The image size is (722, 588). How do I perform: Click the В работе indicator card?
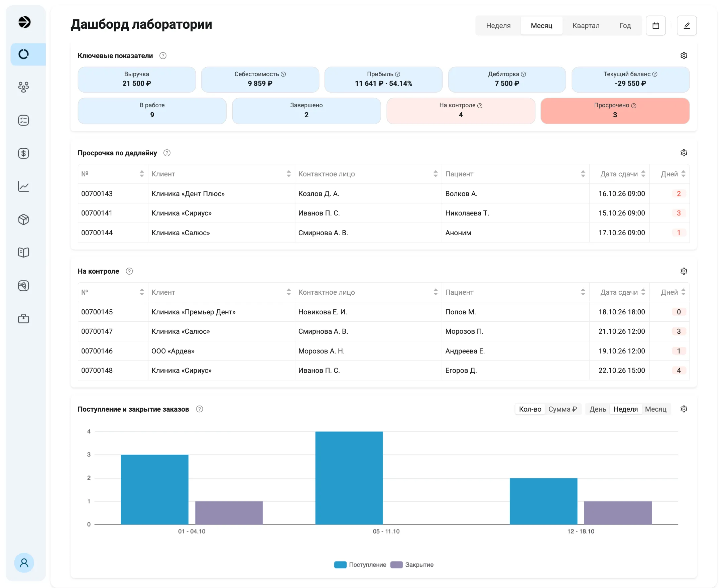point(152,111)
